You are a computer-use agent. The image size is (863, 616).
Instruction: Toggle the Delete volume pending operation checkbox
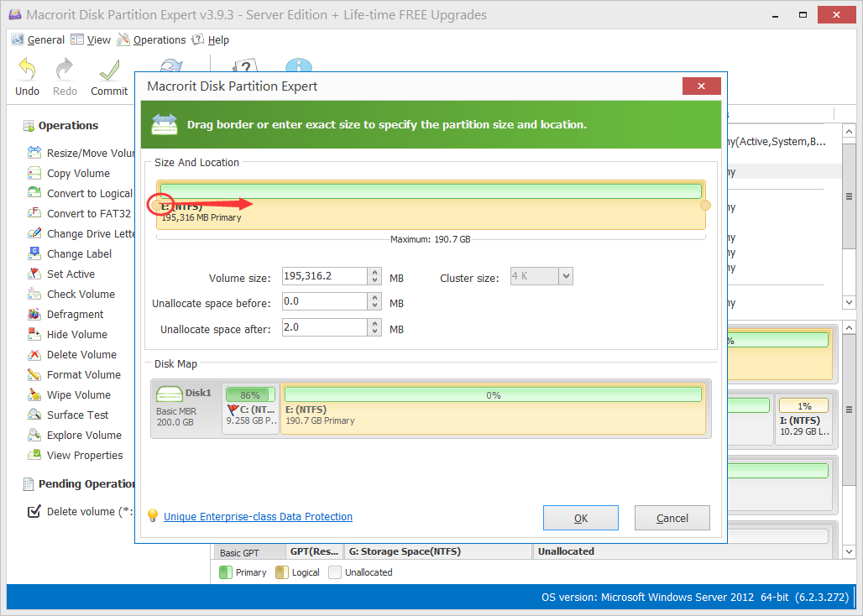point(34,511)
